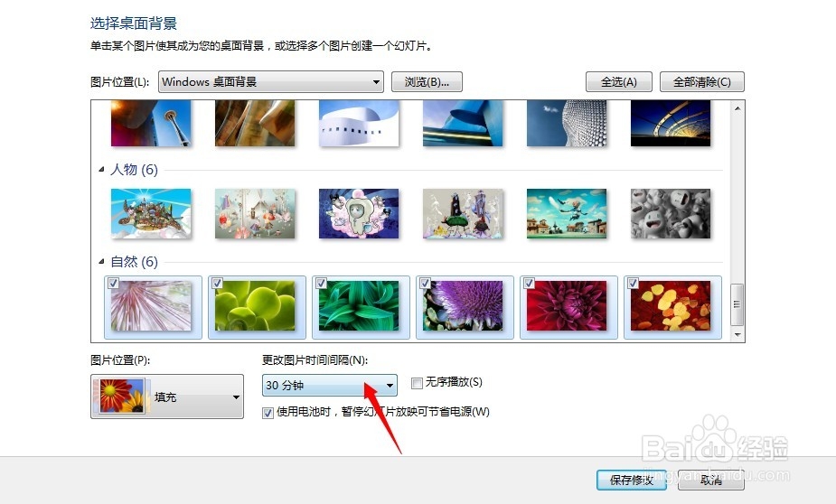
Task: Click the purple thistle thumbnail
Action: [x=463, y=306]
